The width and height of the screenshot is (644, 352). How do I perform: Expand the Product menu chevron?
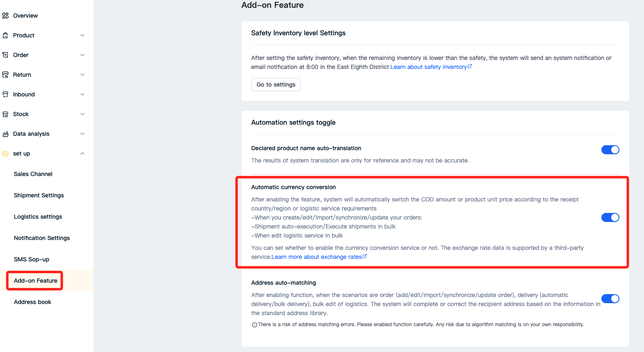click(82, 35)
